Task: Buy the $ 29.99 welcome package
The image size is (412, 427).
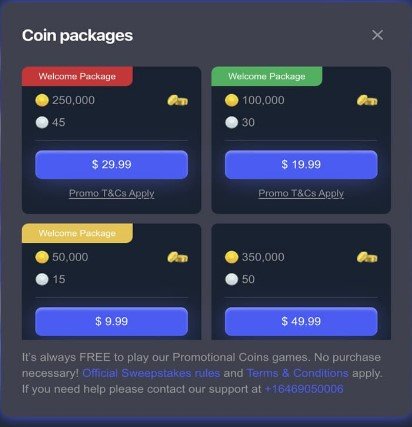Action: coord(111,164)
